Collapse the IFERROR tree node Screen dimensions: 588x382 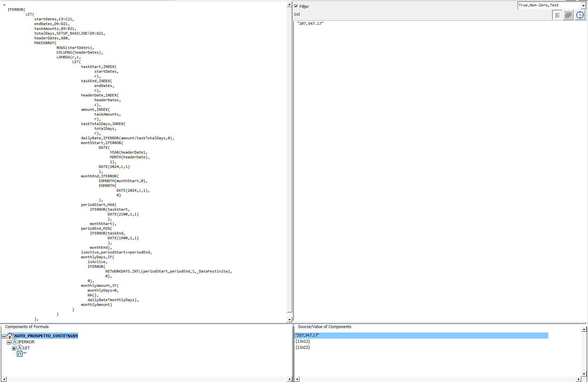[9, 342]
